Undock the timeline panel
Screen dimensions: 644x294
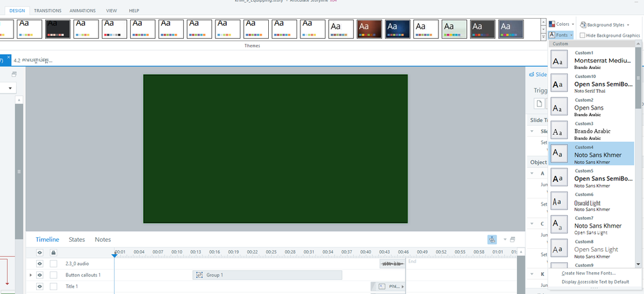coord(512,239)
